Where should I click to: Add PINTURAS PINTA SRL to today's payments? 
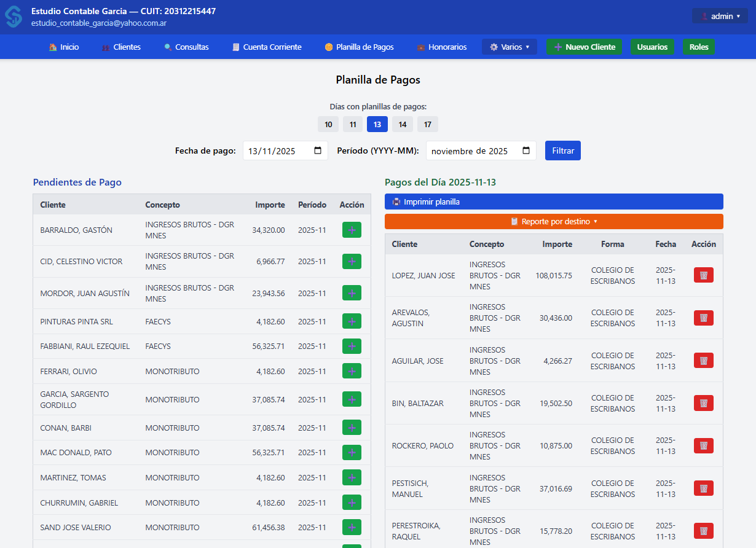(x=352, y=321)
